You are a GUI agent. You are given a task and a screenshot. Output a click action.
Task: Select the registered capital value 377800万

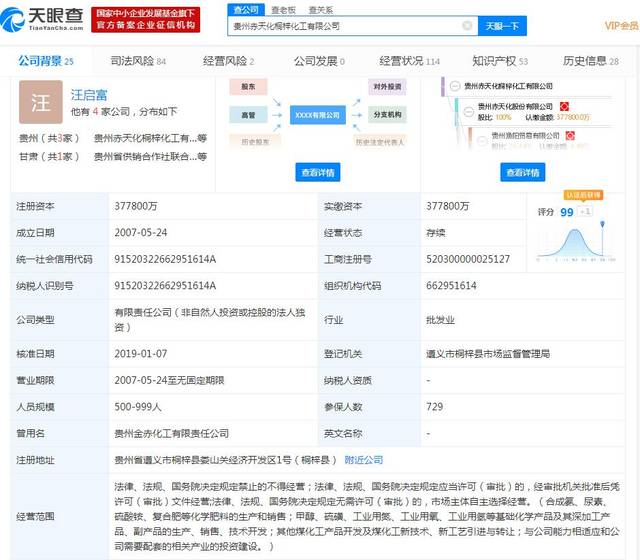click(136, 206)
